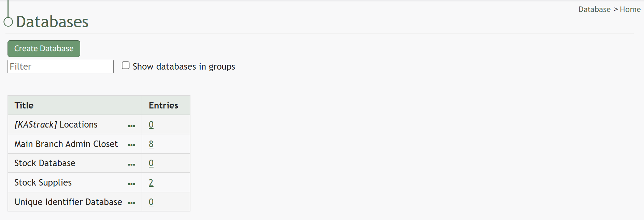Viewport: 644px width, 220px height.
Task: Open options menu for Main Branch Admin Closet
Action: (131, 145)
